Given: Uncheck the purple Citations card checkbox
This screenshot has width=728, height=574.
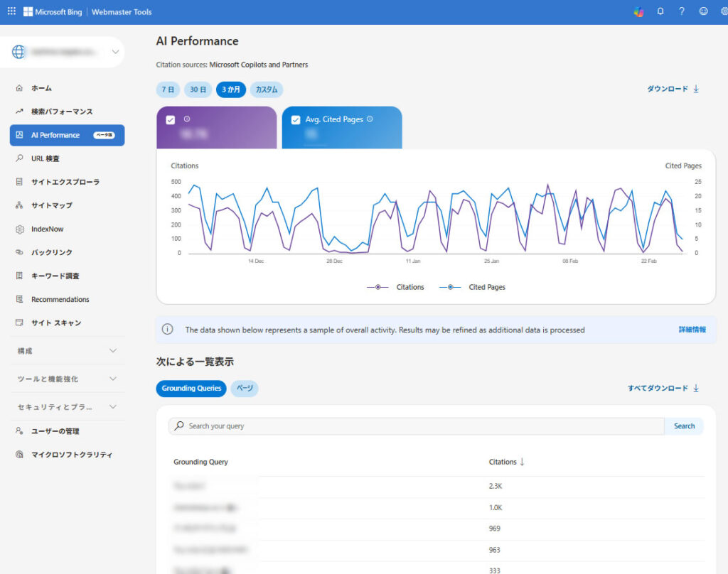Looking at the screenshot, I should [171, 120].
